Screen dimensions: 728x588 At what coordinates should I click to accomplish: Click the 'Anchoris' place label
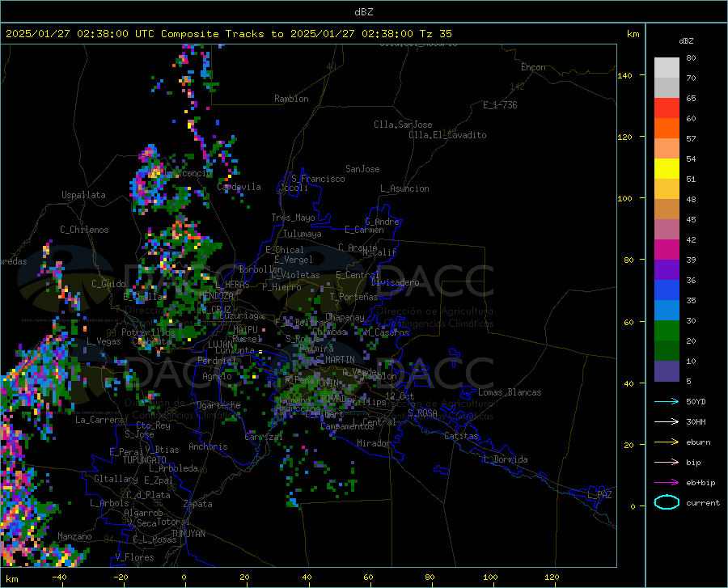tap(208, 446)
